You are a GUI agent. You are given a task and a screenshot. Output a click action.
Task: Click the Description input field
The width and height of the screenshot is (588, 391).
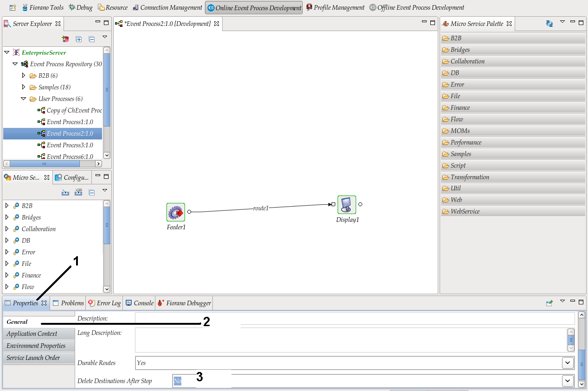coord(355,318)
